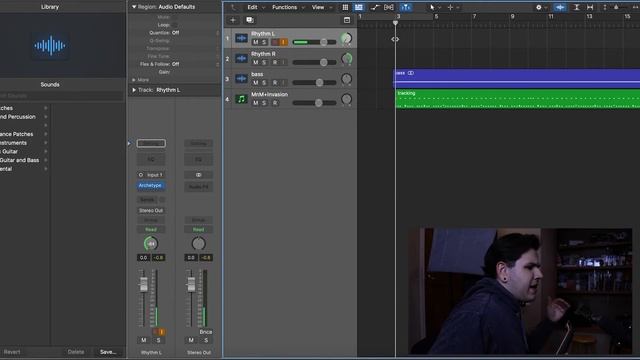Click the Delete button in Library

[76, 352]
